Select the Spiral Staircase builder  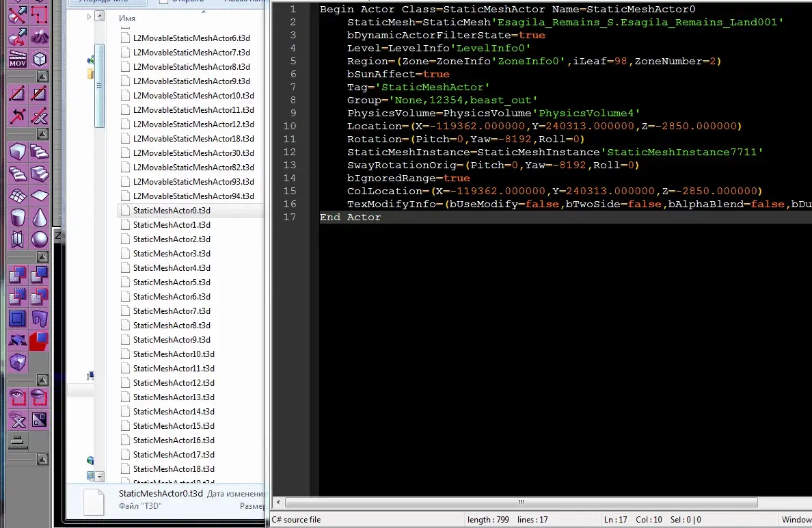(x=17, y=173)
